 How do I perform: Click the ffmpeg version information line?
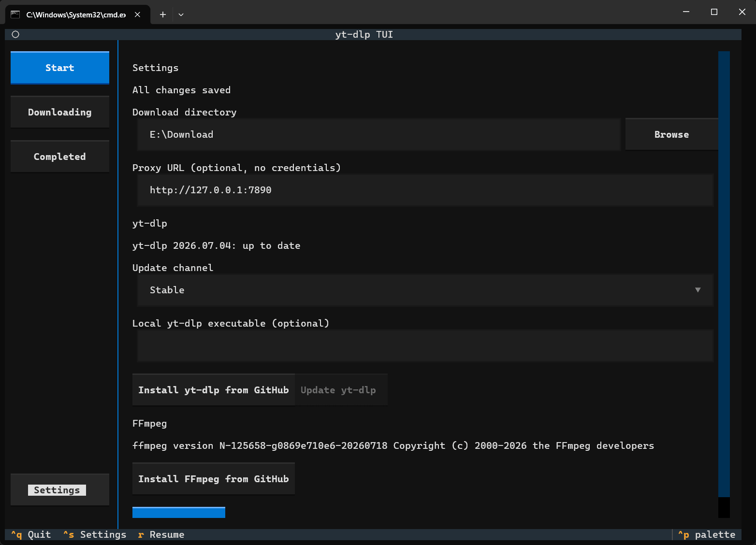click(393, 445)
